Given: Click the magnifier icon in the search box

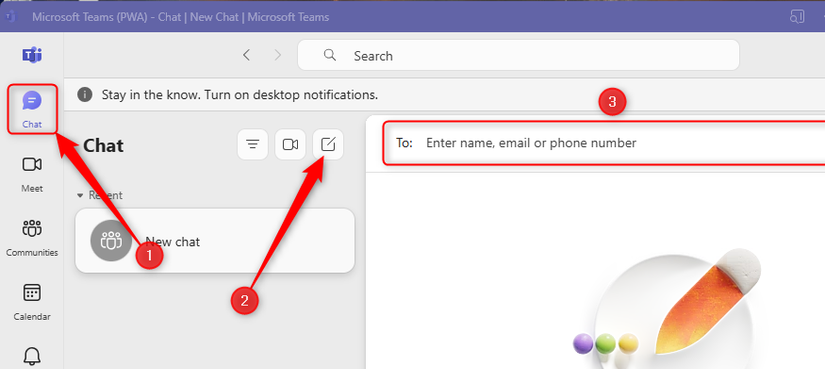Looking at the screenshot, I should [x=330, y=55].
